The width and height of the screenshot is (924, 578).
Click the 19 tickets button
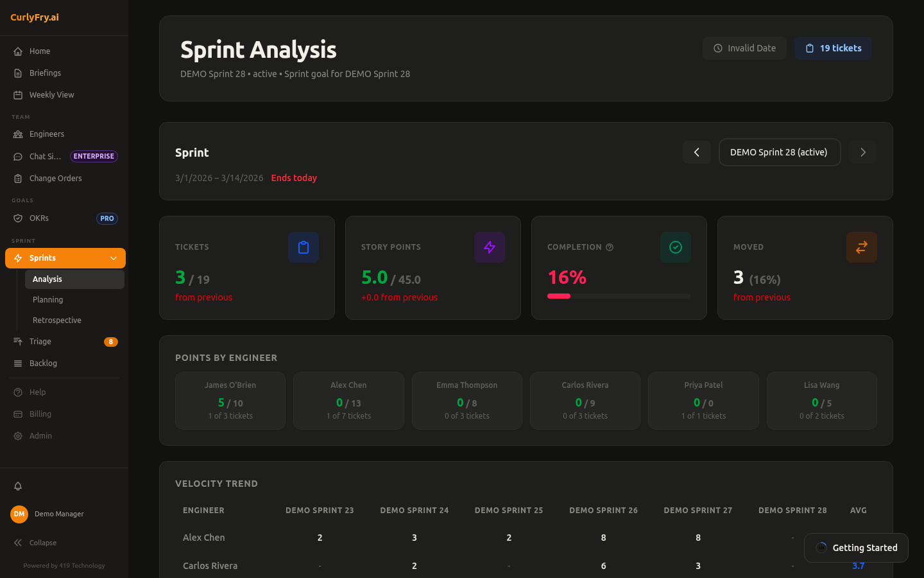pyautogui.click(x=833, y=48)
